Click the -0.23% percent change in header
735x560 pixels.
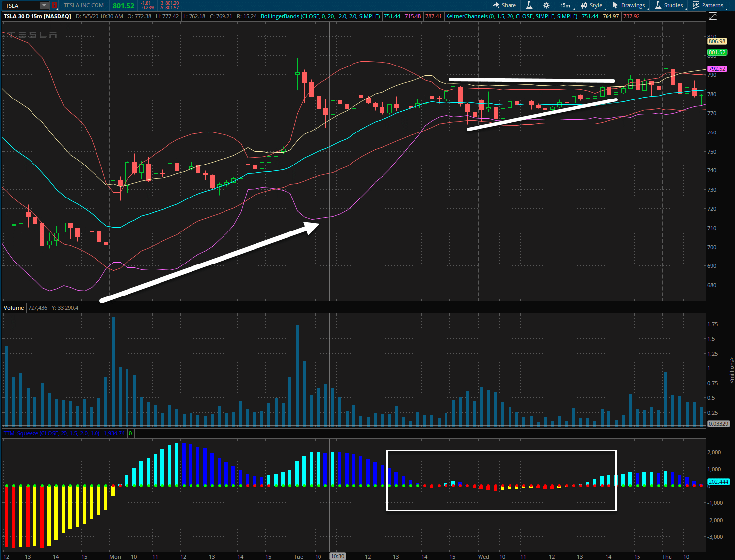pos(147,8)
